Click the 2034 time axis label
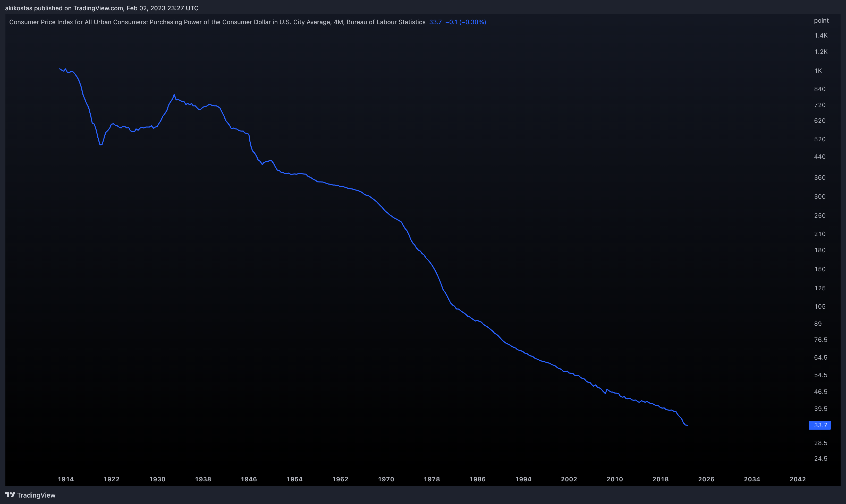This screenshot has height=504, width=846. (x=752, y=479)
